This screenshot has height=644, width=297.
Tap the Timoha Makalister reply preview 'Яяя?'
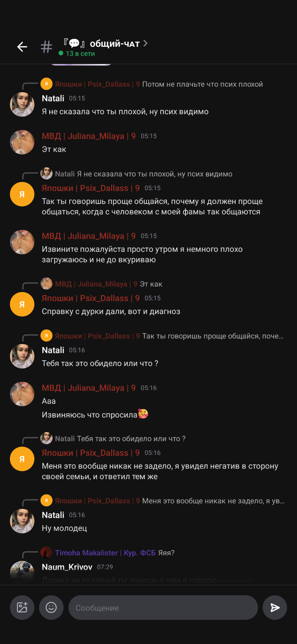pos(114,553)
